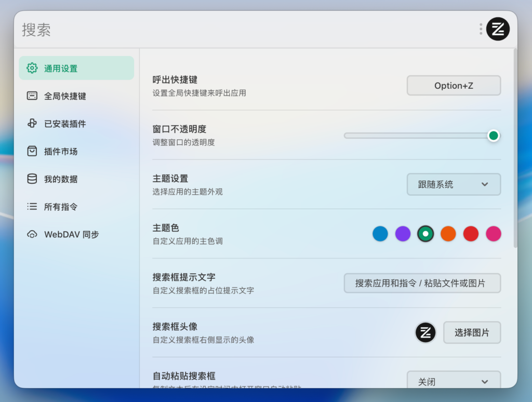Screen dimensions: 532x402
Task: Select the 我的数据 database icon
Action: [32, 179]
